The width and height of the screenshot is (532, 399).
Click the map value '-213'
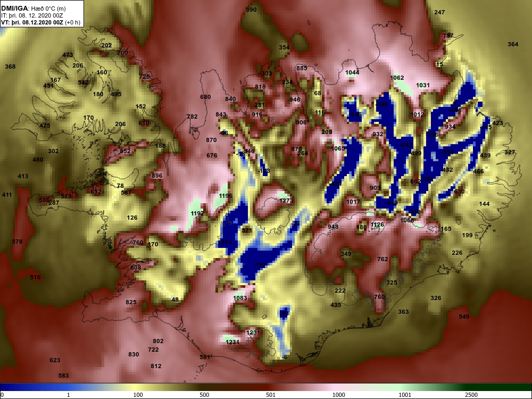point(226,242)
